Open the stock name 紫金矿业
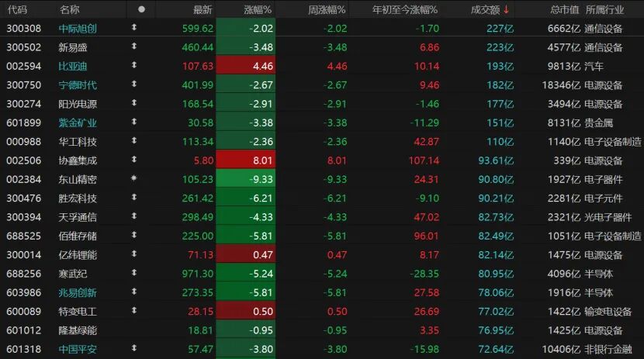Screen dimensions: 644x359 tap(78, 123)
